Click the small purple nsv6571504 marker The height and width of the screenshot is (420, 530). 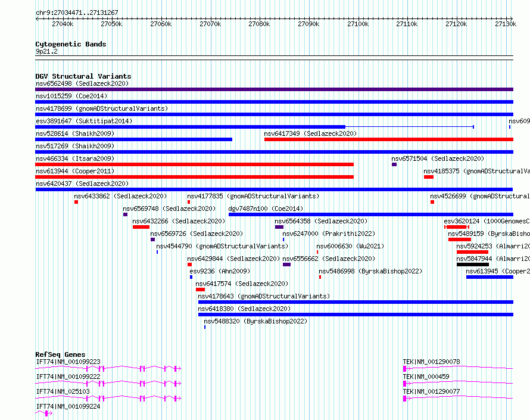pos(394,164)
